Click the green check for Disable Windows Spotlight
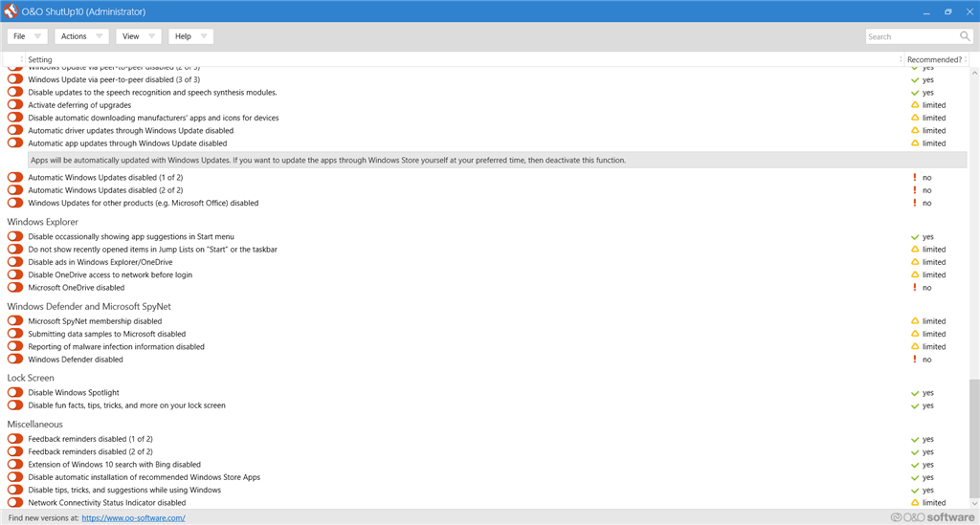The image size is (980, 525). [915, 393]
